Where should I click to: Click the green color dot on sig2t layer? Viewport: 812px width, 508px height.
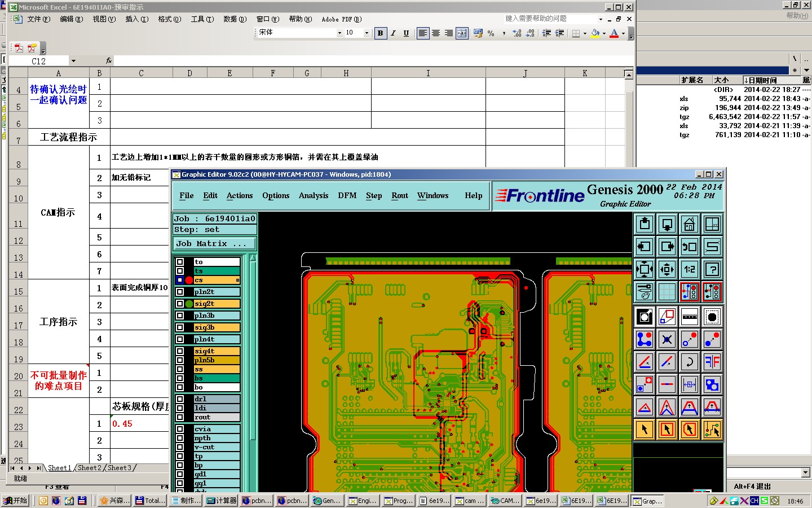pyautogui.click(x=189, y=304)
